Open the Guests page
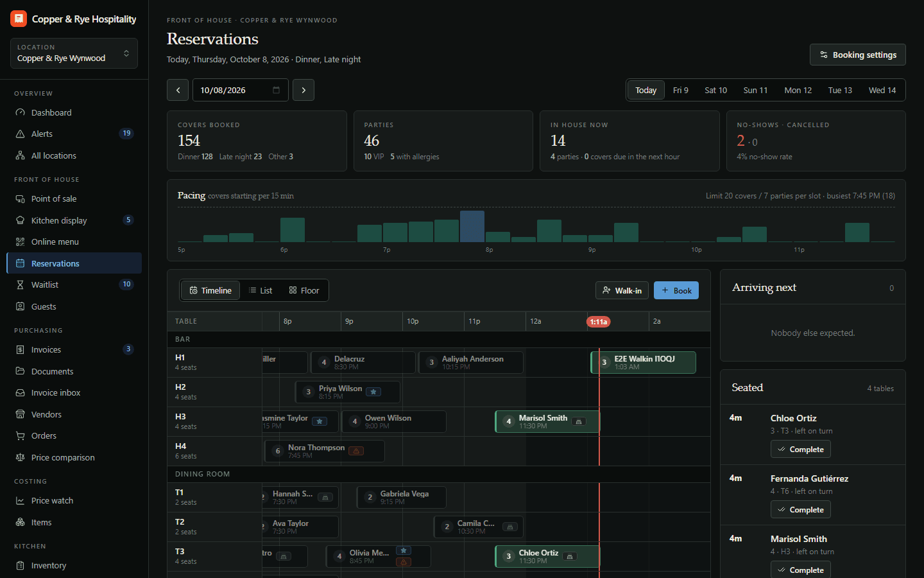The image size is (924, 578). click(x=74, y=306)
